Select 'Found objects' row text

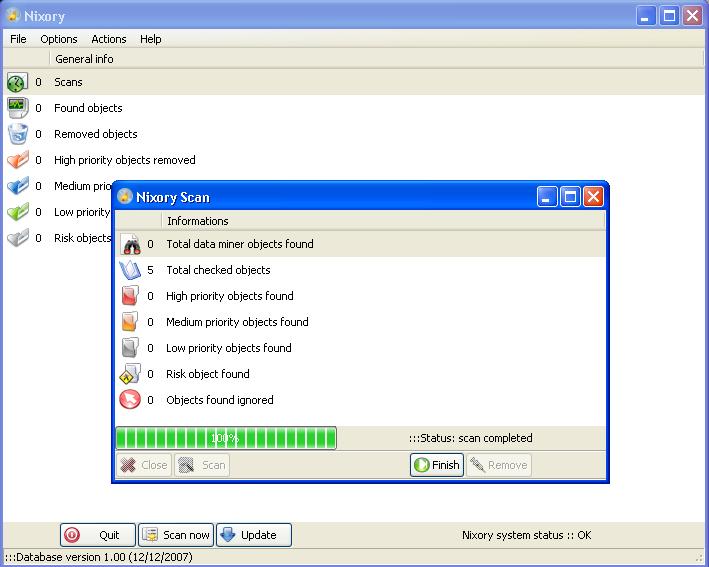[88, 108]
